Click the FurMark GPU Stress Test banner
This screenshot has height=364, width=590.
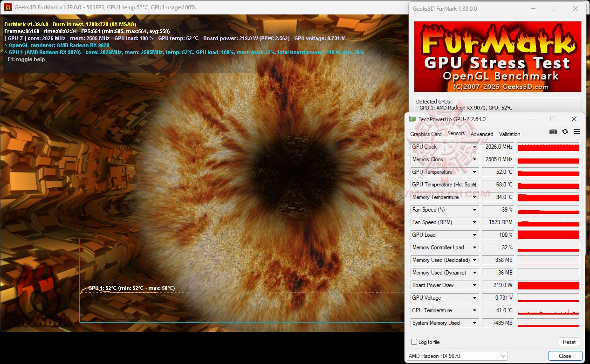(498, 56)
